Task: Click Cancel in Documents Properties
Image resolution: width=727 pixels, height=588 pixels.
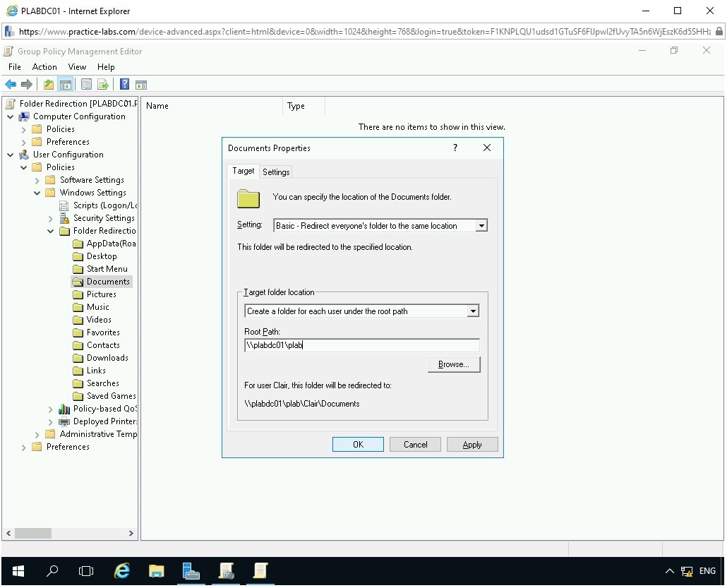Action: click(x=415, y=444)
